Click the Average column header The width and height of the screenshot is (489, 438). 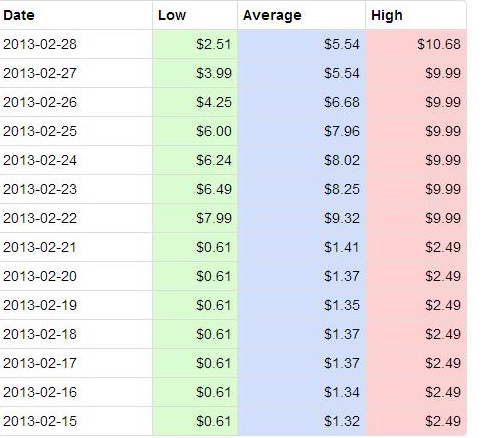(301, 15)
